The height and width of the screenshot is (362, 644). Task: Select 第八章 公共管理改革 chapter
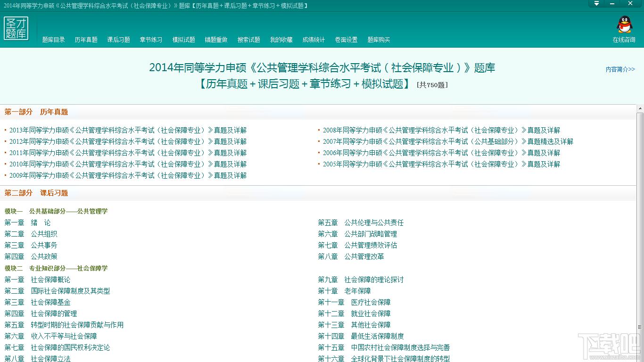pyautogui.click(x=351, y=257)
